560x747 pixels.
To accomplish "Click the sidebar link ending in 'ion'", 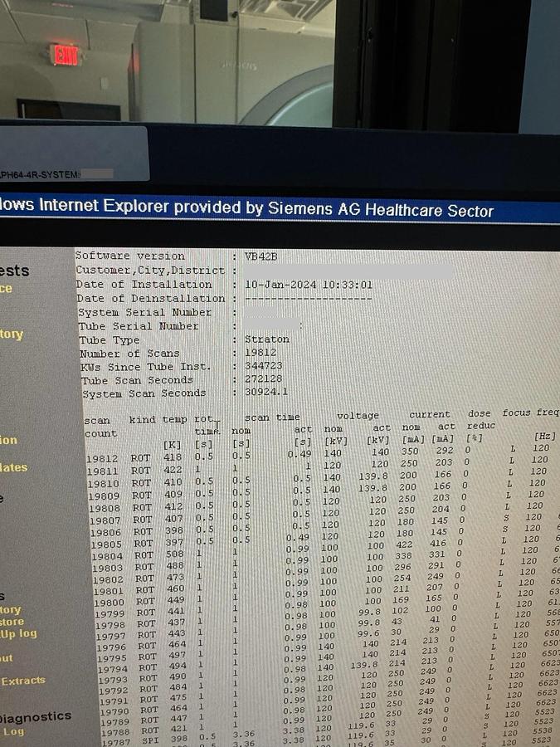I will tap(8, 440).
